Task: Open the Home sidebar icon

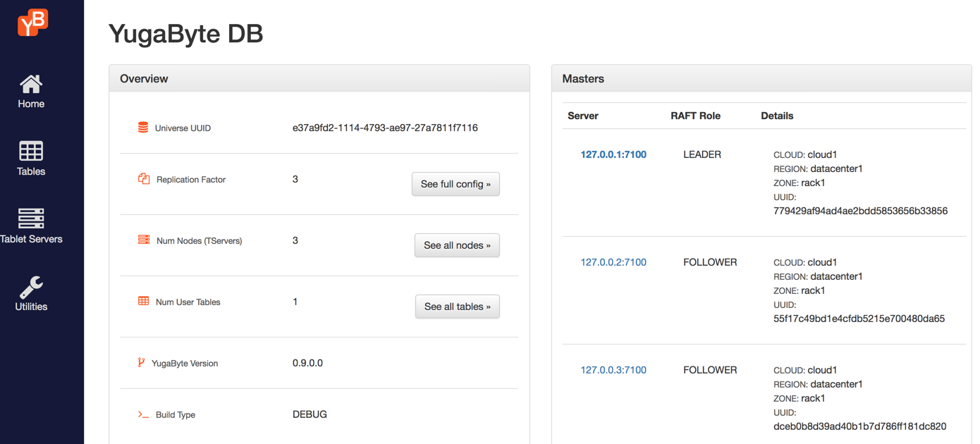Action: coord(31,85)
